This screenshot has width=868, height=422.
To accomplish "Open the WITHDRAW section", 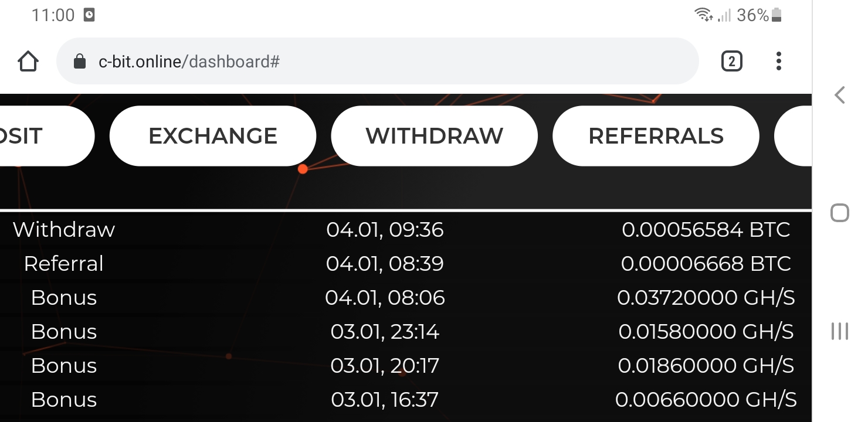I will click(435, 136).
